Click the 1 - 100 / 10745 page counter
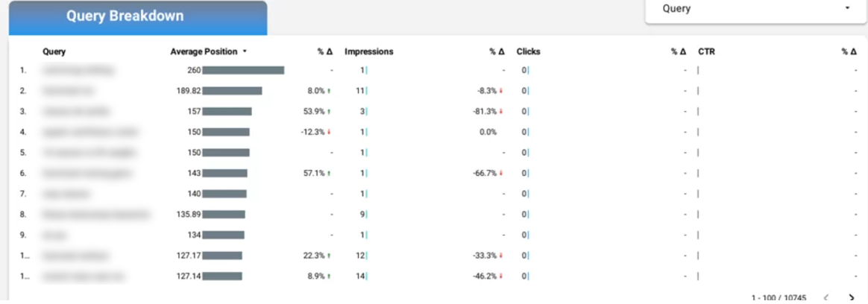This screenshot has width=868, height=304. (779, 298)
